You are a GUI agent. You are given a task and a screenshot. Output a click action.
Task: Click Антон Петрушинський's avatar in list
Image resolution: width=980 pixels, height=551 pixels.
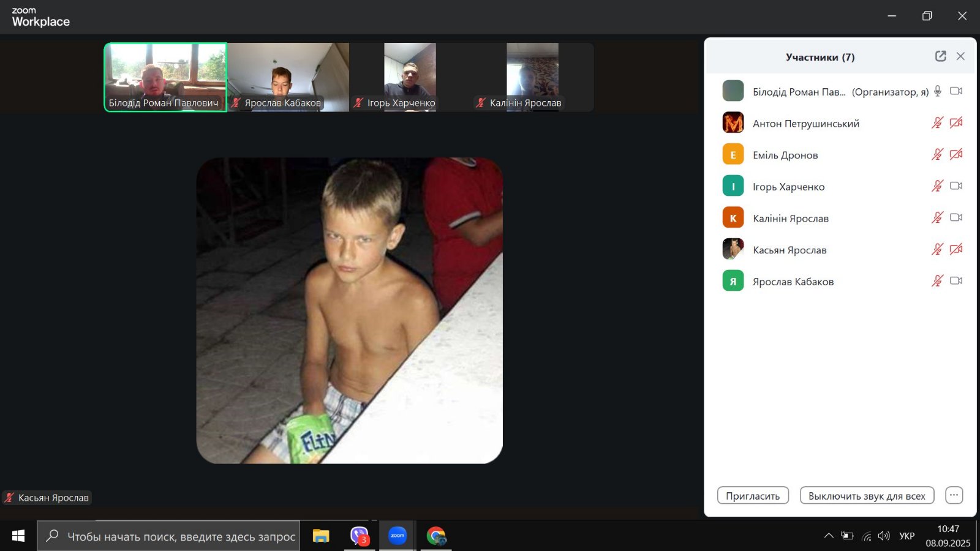click(733, 123)
